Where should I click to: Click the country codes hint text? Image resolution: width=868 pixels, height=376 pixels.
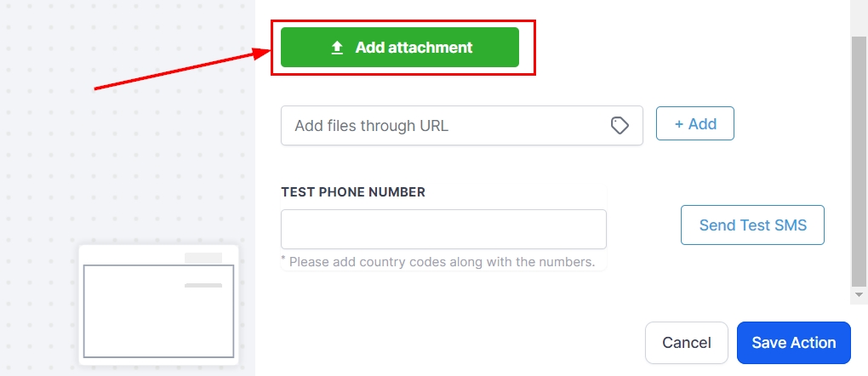[x=441, y=262]
